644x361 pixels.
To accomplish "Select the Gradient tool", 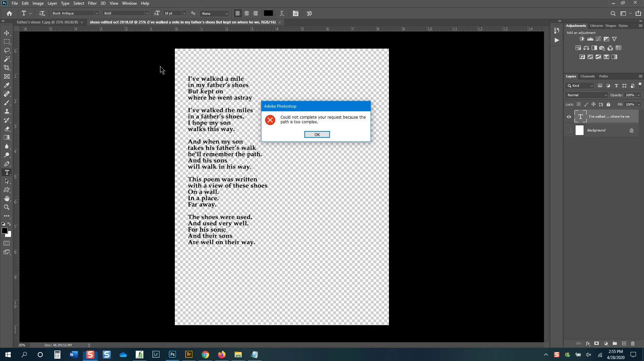I will [7, 137].
